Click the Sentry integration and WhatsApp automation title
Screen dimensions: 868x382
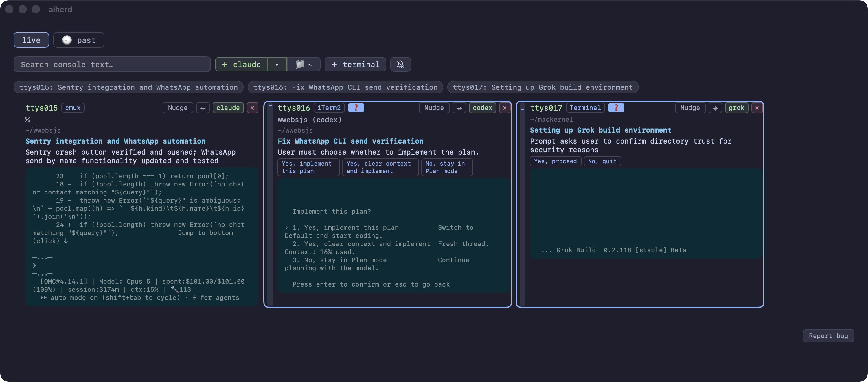pyautogui.click(x=115, y=141)
